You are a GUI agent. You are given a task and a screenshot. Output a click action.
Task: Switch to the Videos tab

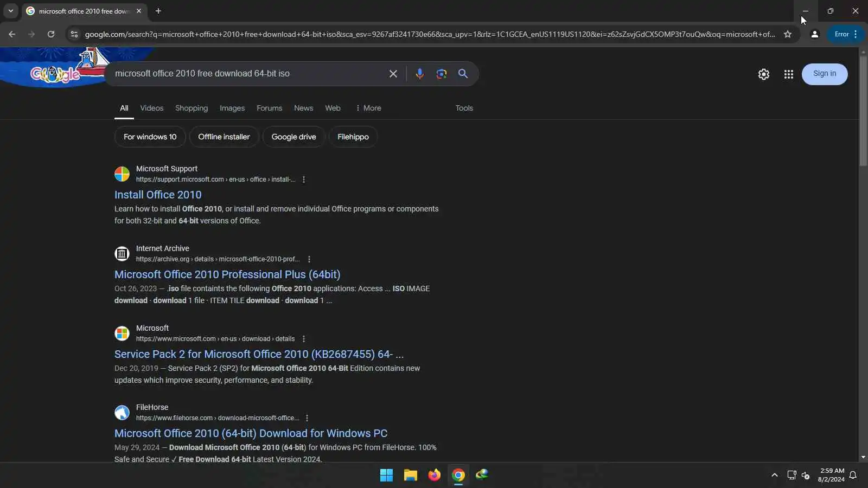coord(152,108)
